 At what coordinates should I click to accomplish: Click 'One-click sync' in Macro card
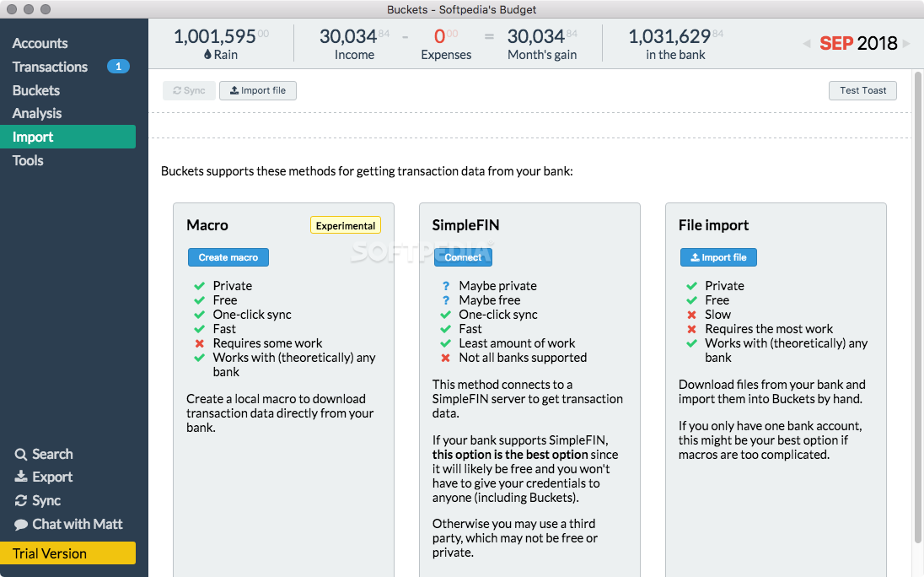[x=252, y=315]
